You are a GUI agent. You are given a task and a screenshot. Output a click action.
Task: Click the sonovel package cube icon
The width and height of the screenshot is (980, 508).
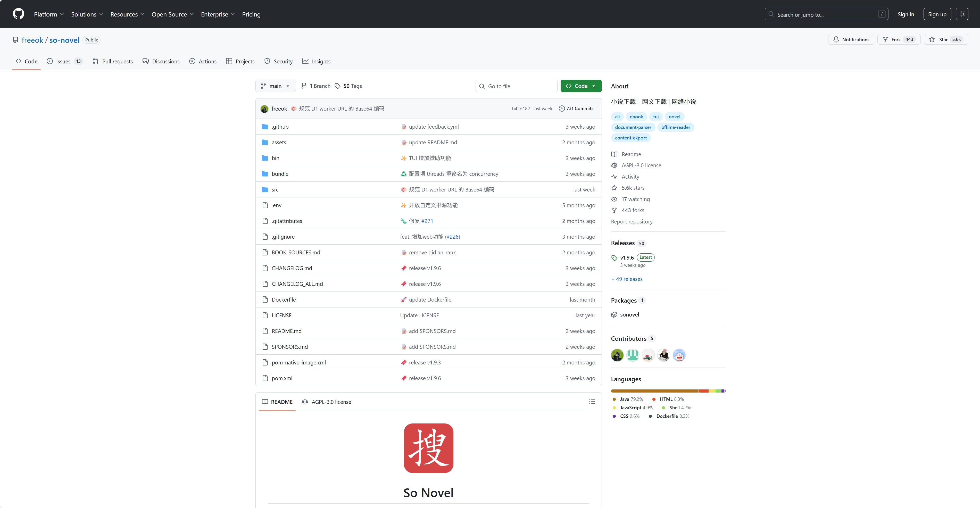coord(614,315)
